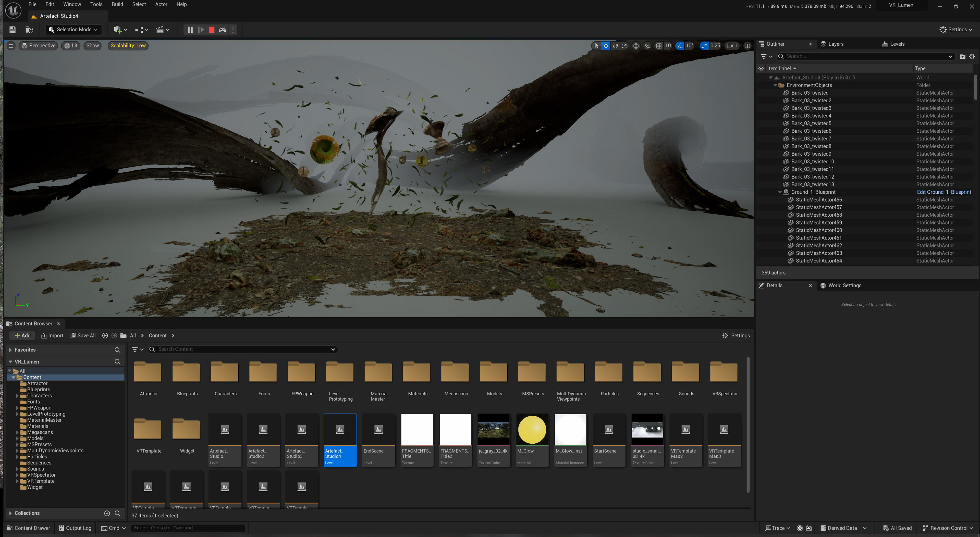Click the possess/eject gamepad icon
980x537 pixels.
coord(223,30)
